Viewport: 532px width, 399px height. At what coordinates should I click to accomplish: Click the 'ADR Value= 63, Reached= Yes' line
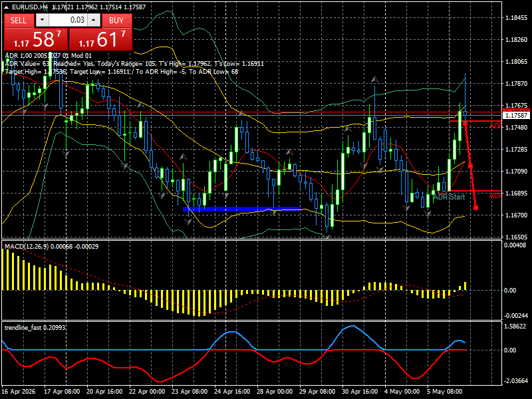tap(134, 63)
